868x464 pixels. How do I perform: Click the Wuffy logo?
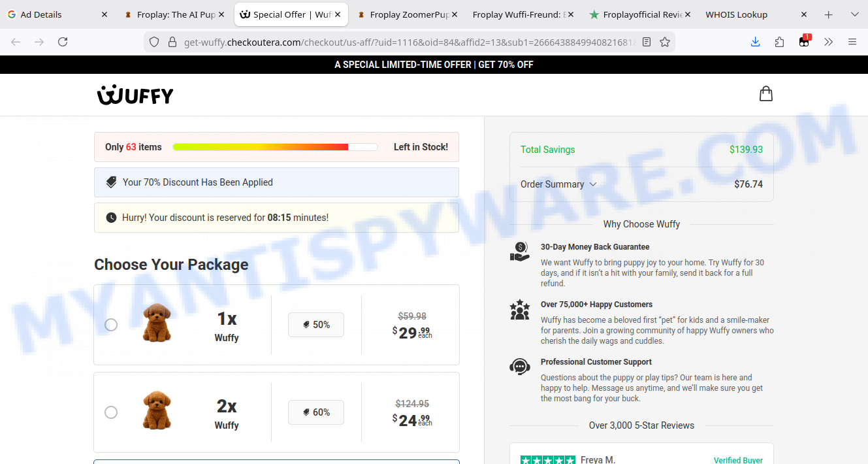tap(135, 95)
